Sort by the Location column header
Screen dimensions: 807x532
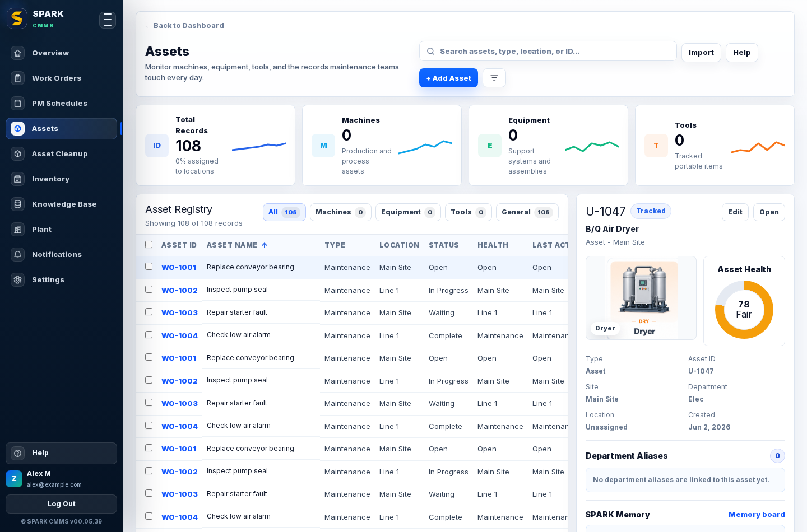pos(399,245)
